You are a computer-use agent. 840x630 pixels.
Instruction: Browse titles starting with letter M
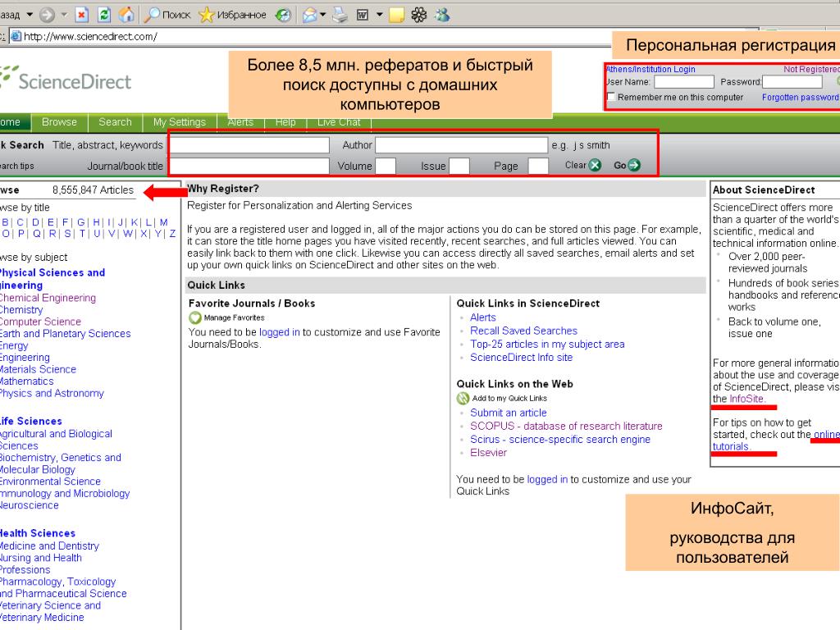164,222
